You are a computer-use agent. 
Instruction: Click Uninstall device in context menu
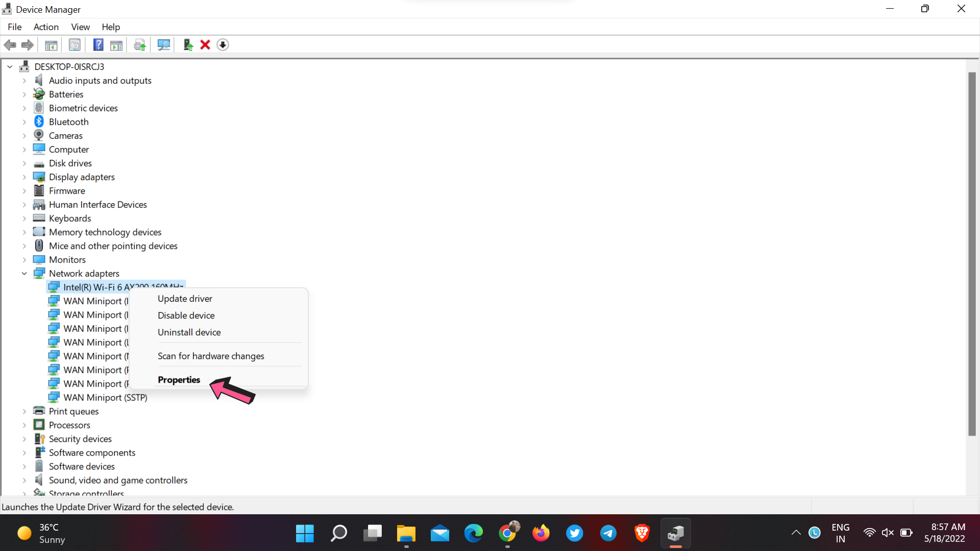pos(189,332)
